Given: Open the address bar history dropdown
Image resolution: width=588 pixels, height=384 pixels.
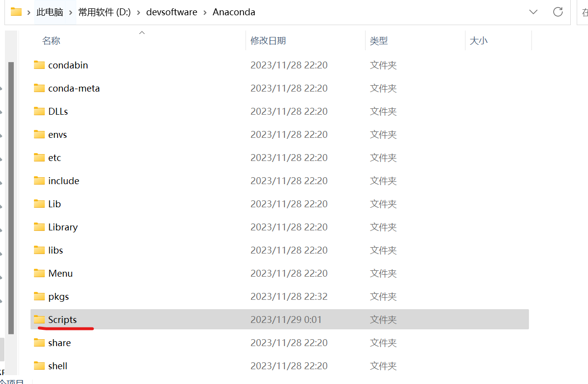Looking at the screenshot, I should click(533, 12).
